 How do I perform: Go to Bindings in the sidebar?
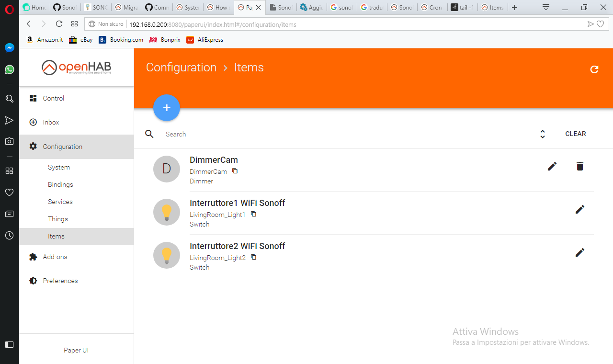60,184
